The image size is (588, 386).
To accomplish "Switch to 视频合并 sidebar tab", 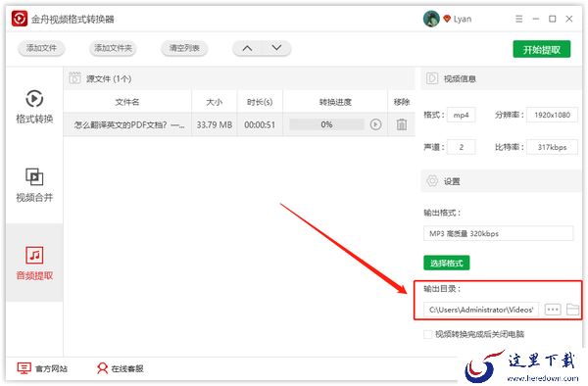I will (34, 185).
